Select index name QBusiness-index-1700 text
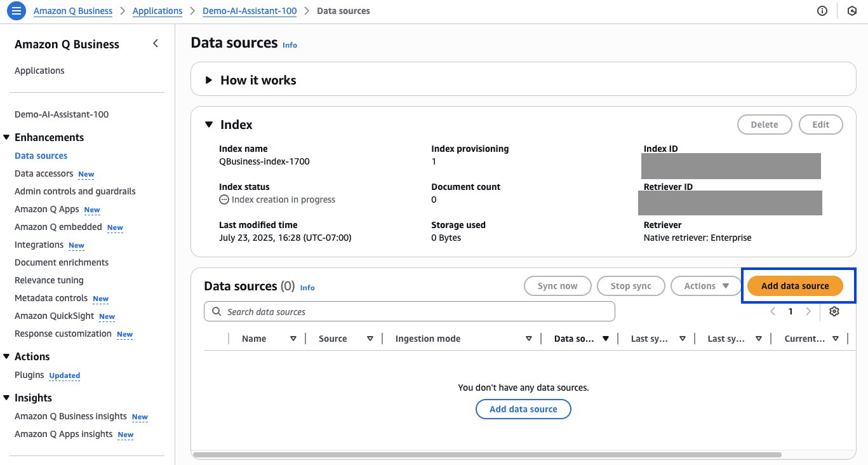The image size is (868, 465). click(x=264, y=161)
